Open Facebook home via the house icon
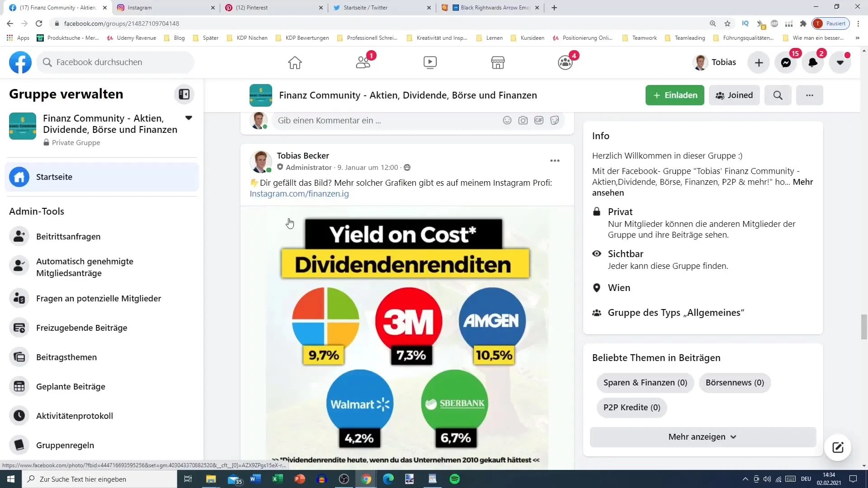The height and width of the screenshot is (488, 868). tap(295, 62)
